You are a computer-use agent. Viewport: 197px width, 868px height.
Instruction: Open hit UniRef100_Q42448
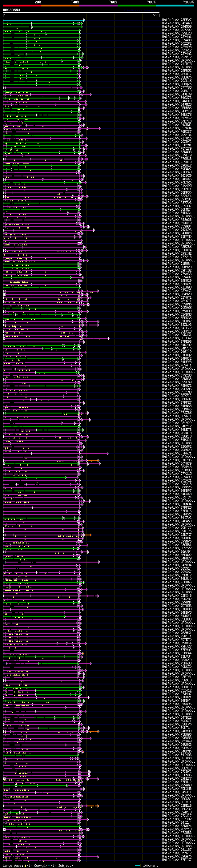coord(176,24)
